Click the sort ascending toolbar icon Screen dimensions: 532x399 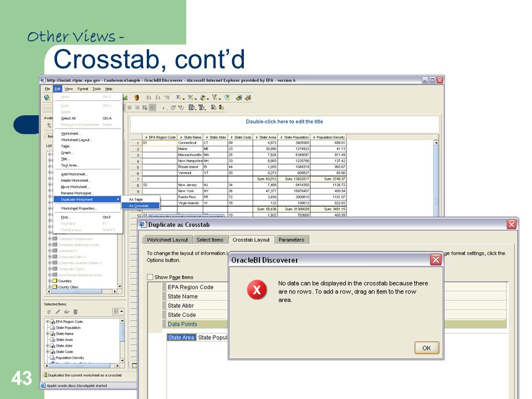149,98
